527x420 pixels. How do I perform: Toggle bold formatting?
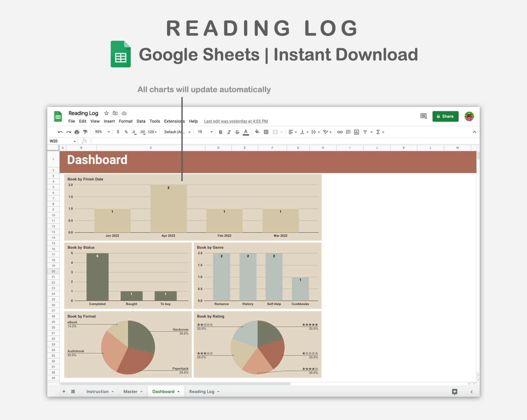[x=220, y=132]
